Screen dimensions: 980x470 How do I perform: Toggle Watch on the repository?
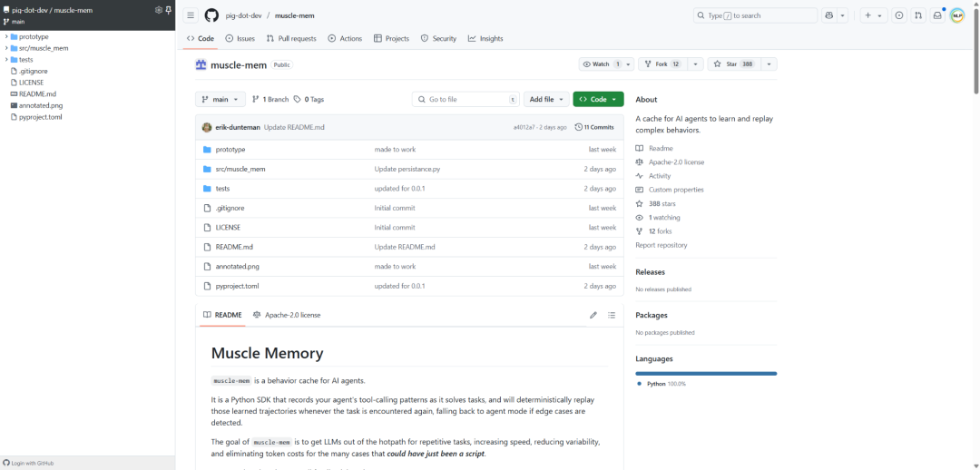[602, 64]
